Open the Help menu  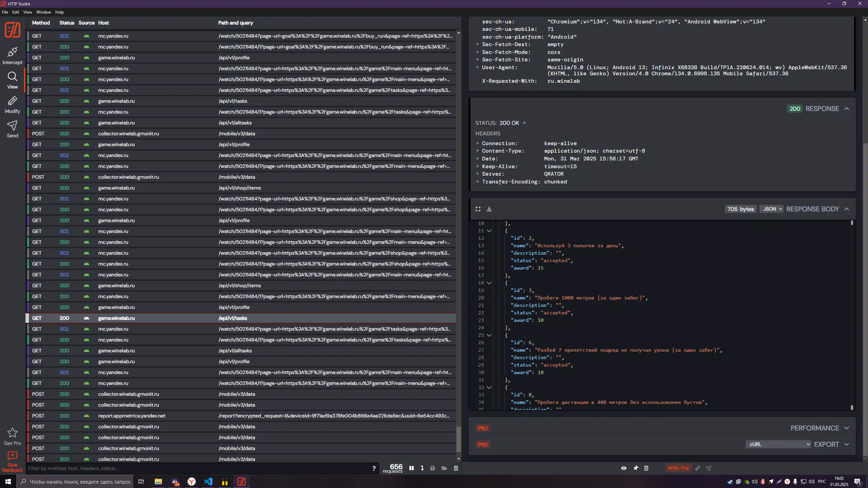coord(59,12)
